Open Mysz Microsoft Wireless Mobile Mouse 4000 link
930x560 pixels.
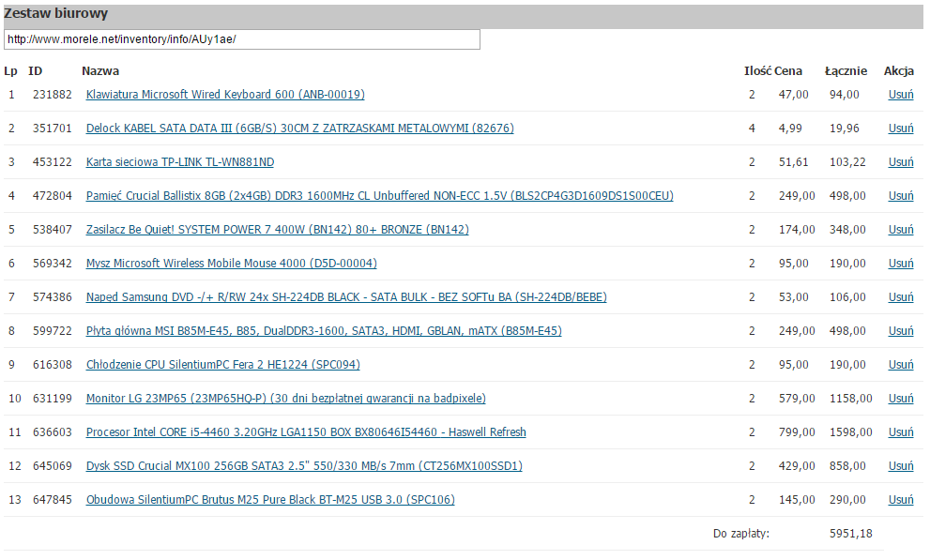(x=231, y=263)
